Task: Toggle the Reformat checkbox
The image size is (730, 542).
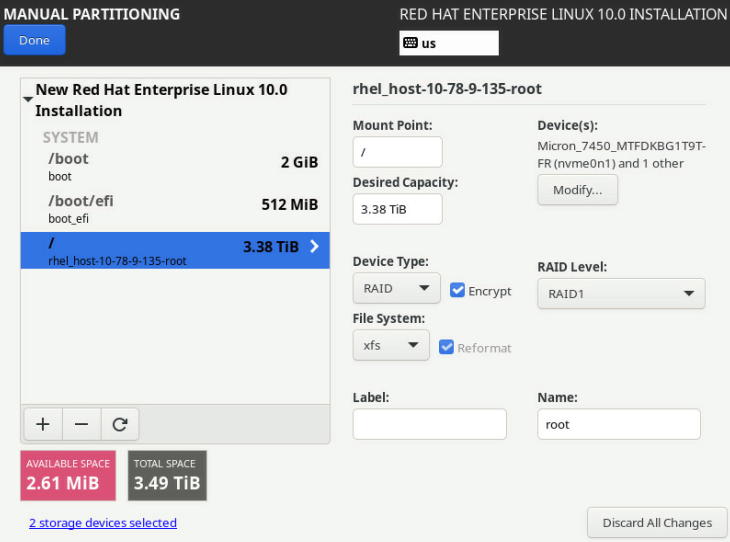Action: pos(446,347)
